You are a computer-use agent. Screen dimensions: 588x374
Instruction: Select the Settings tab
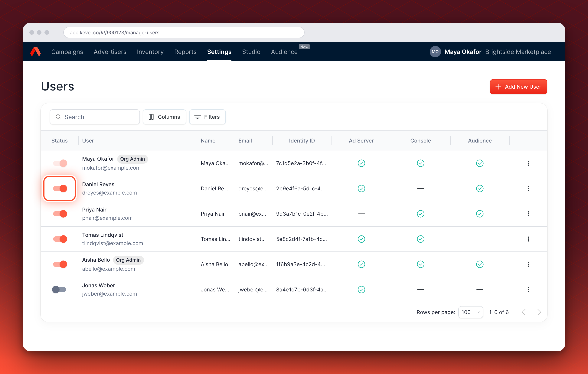click(x=219, y=52)
